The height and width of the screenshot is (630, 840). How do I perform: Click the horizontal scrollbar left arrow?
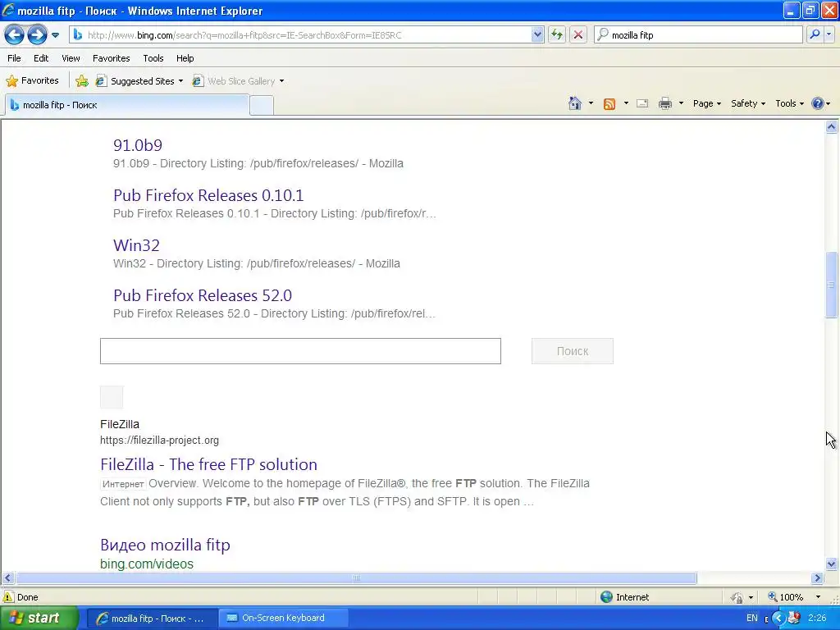(7, 578)
